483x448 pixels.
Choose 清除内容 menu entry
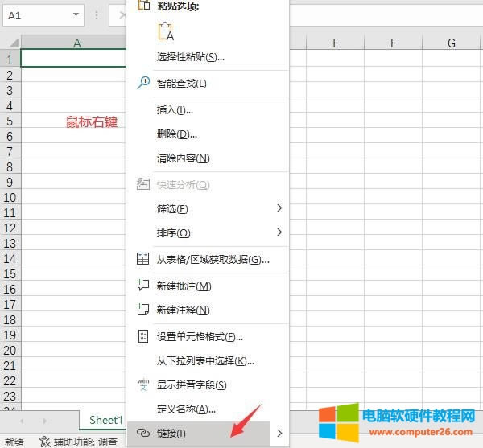[x=183, y=158]
